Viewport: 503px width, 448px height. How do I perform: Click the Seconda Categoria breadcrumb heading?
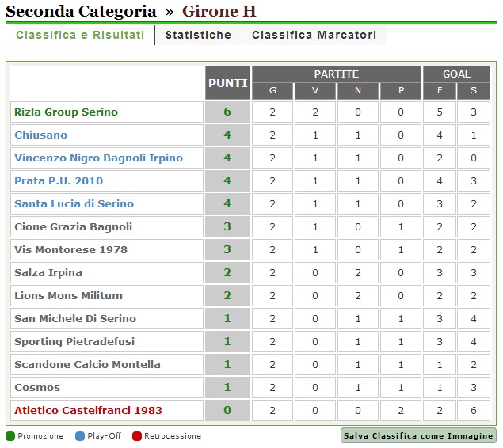point(81,11)
